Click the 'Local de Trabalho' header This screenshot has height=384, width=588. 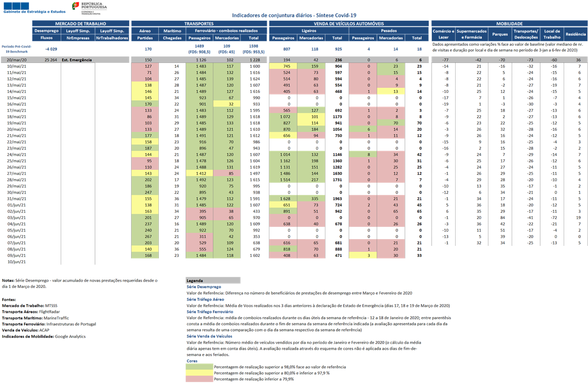pyautogui.click(x=552, y=34)
